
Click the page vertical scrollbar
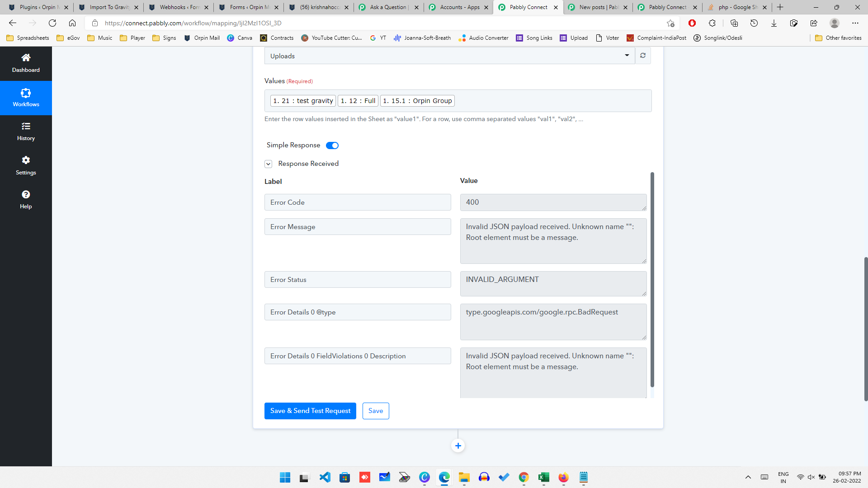pyautogui.click(x=865, y=328)
